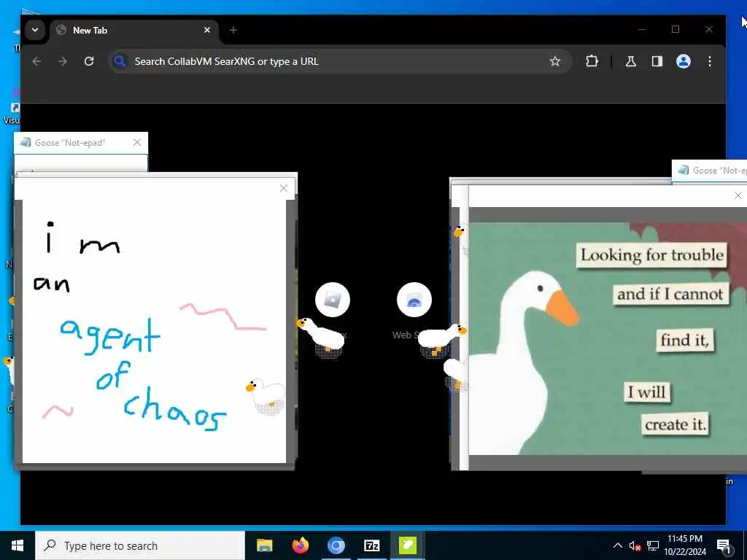Open the notification center icon

(724, 545)
